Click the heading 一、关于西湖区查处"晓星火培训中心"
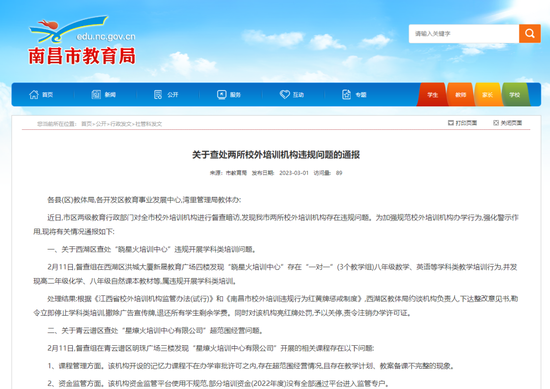 (x=152, y=249)
